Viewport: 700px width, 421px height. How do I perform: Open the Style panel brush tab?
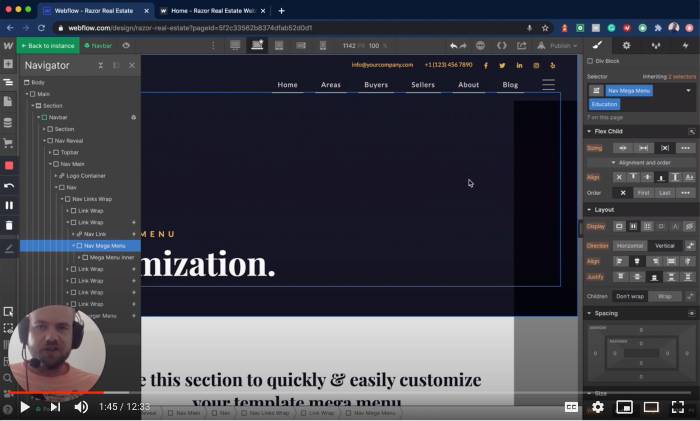(x=598, y=45)
